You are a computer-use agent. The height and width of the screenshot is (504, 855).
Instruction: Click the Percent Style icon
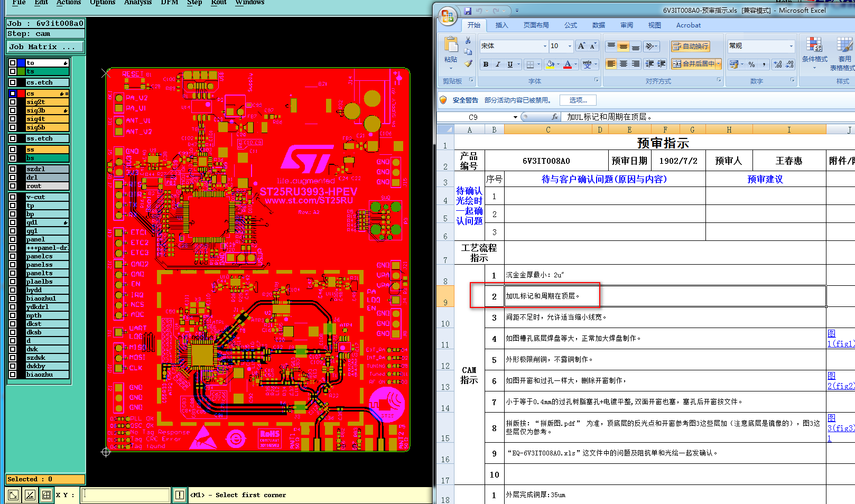(x=751, y=64)
